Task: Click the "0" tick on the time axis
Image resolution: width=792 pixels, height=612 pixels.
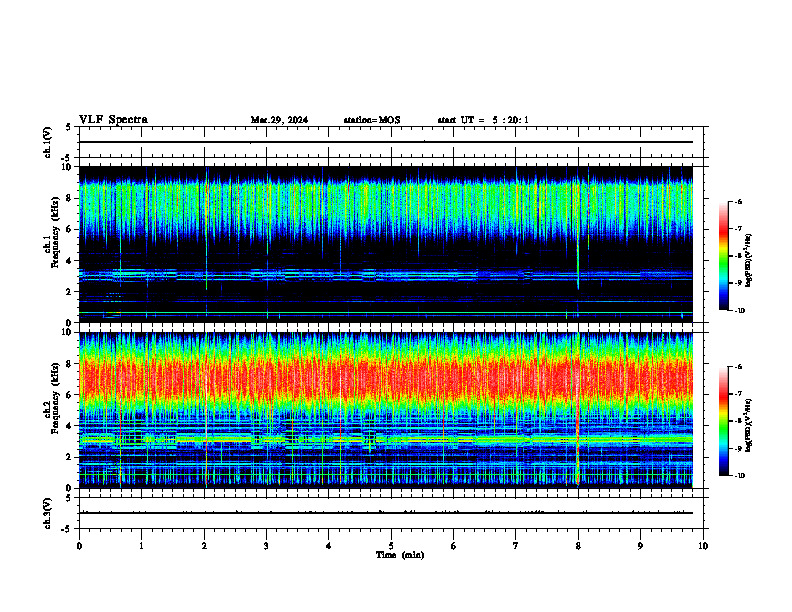Action: coord(79,546)
